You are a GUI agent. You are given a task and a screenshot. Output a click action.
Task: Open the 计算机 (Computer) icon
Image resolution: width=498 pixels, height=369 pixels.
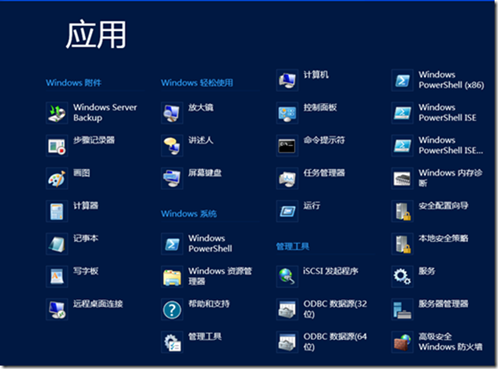point(287,80)
